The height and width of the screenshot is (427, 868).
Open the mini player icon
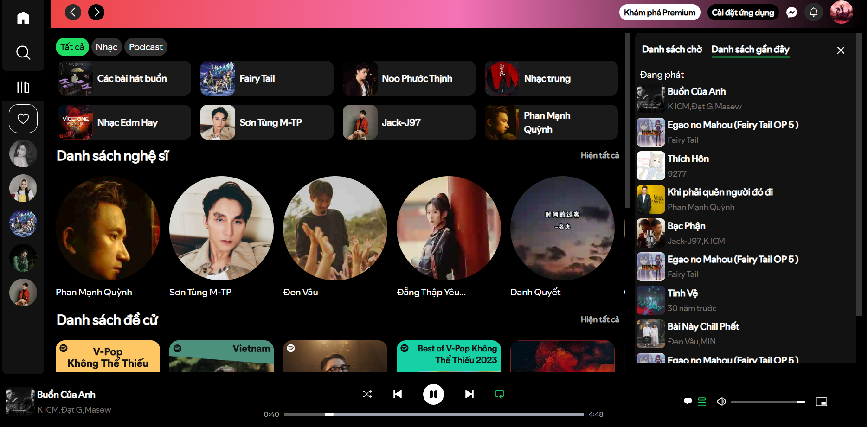821,402
